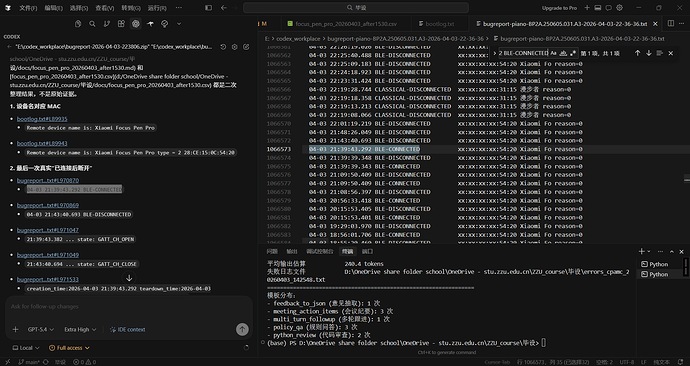Screen dimensions: 690x366
Task: Open bugreport...txt#L971047 link
Action: coord(48,230)
